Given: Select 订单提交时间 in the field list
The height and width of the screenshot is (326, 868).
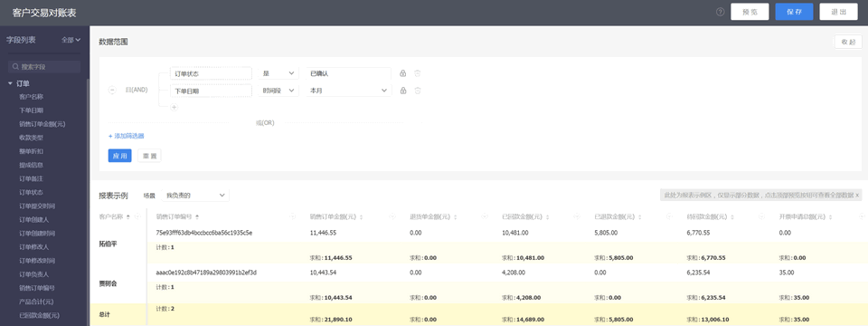Looking at the screenshot, I should click(37, 206).
